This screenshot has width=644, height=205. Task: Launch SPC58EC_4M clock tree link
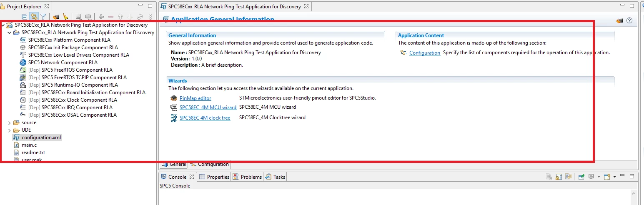click(x=205, y=118)
